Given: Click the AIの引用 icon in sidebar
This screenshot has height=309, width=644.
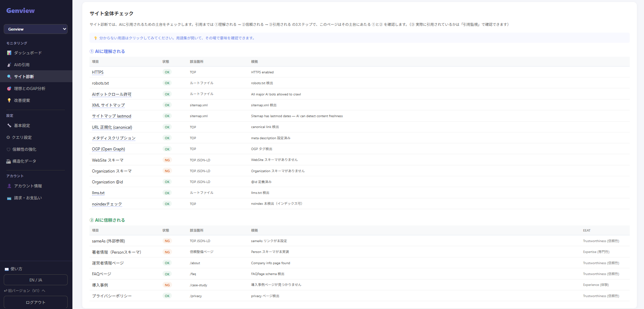Looking at the screenshot, I should 9,65.
